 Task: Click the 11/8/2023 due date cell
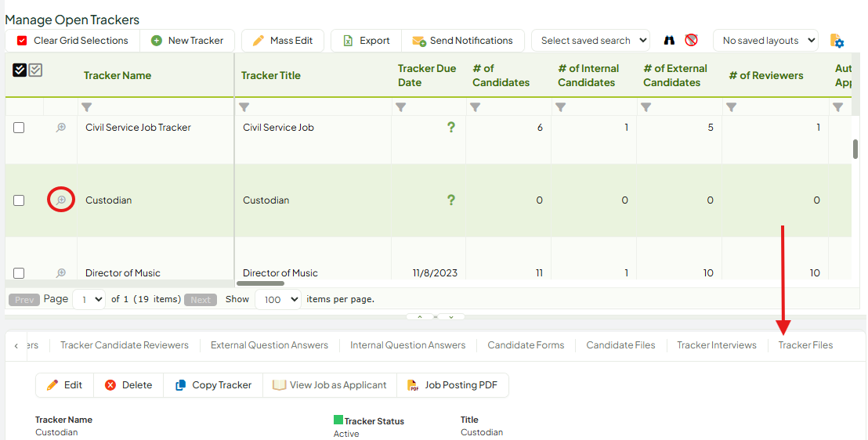pos(435,273)
